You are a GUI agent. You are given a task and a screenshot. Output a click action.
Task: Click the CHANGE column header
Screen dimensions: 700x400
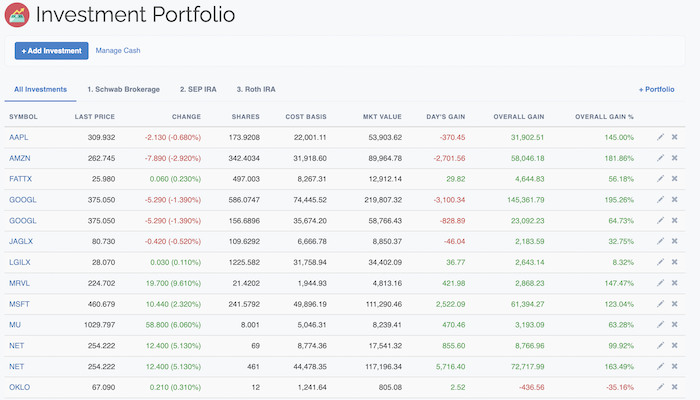(x=186, y=117)
